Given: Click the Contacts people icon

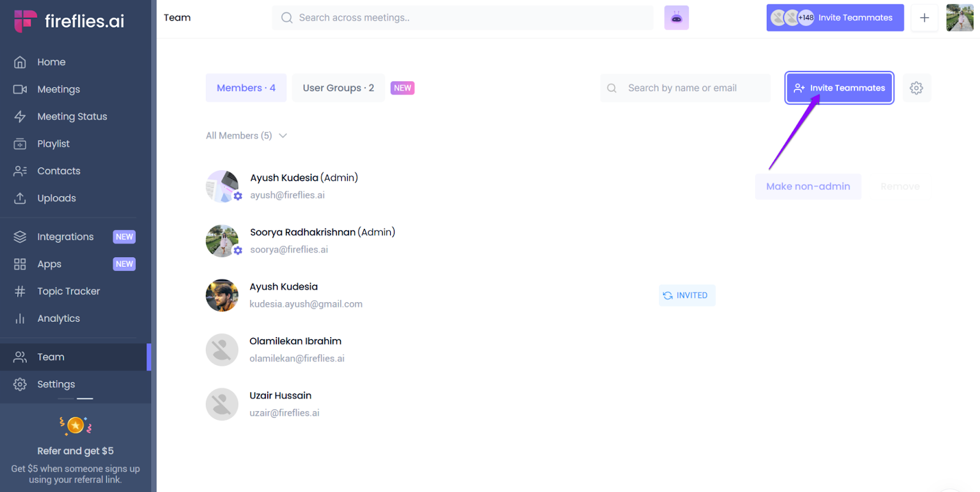Looking at the screenshot, I should 20,171.
